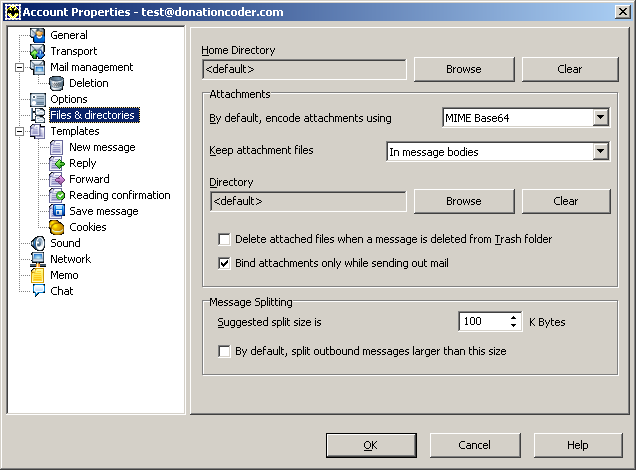
Task: Click the Home Directory text field
Action: (304, 70)
